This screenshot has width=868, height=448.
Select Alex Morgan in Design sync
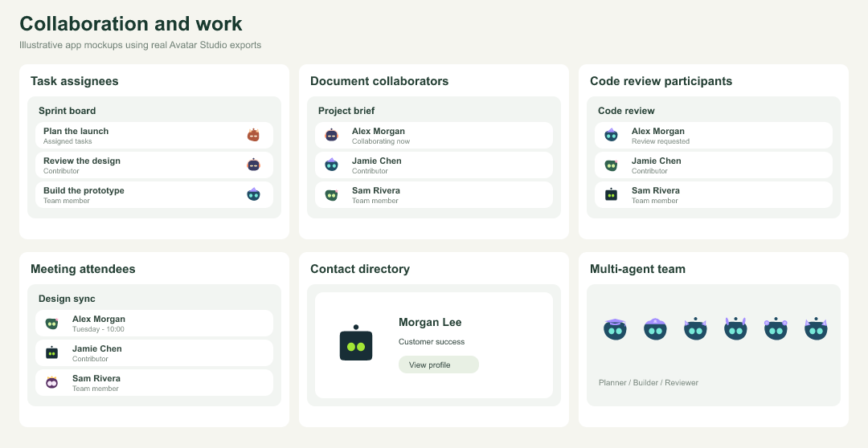[x=154, y=323]
